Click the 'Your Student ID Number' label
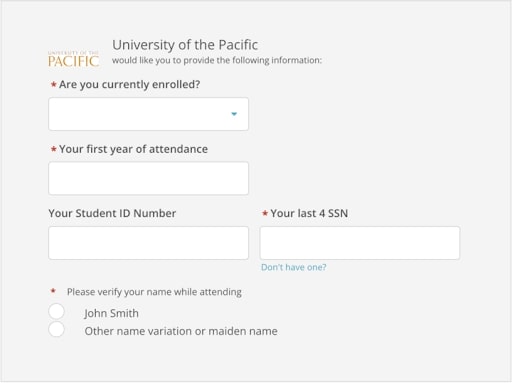The width and height of the screenshot is (512, 383). 112,213
